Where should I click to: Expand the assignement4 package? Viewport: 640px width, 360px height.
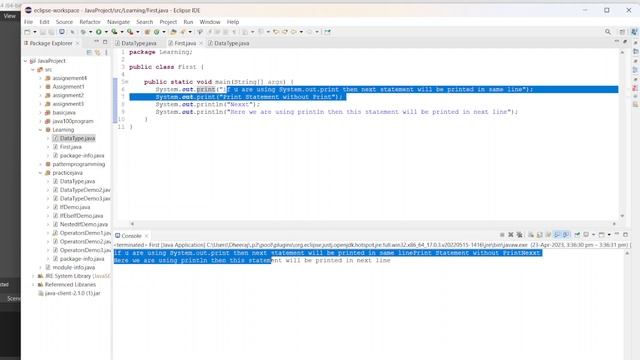[x=40, y=78]
